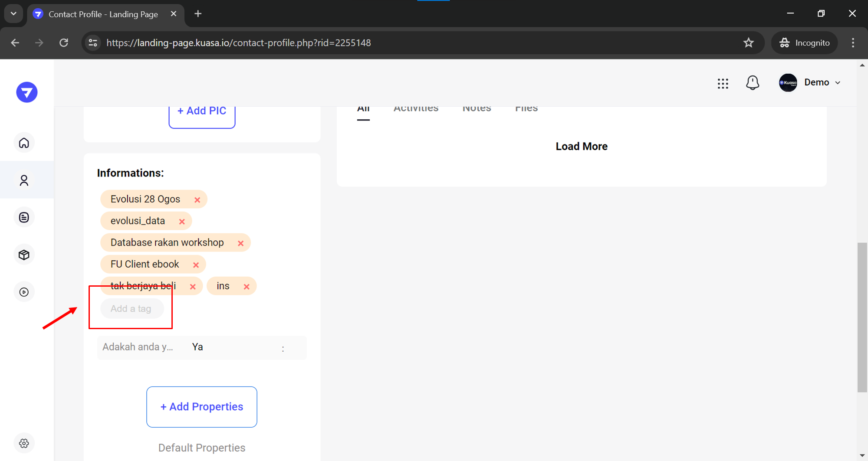868x461 pixels.
Task: Open the tab search dropdown arrow
Action: pyautogui.click(x=13, y=14)
